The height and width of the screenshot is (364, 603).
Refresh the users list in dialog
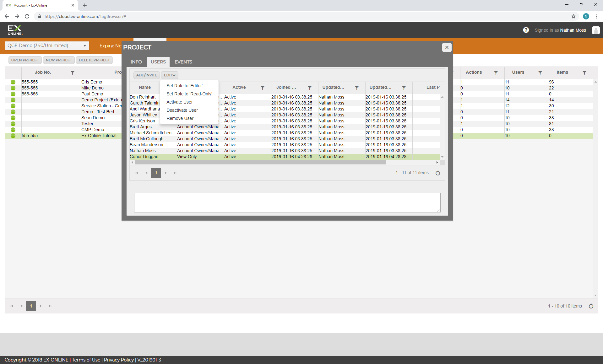[x=438, y=173]
